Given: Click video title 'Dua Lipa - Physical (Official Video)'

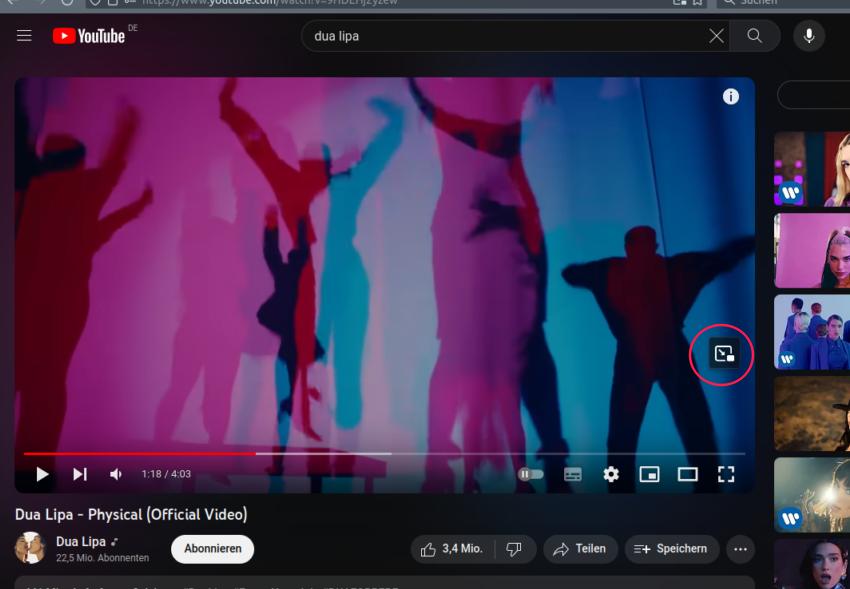Looking at the screenshot, I should tap(131, 514).
